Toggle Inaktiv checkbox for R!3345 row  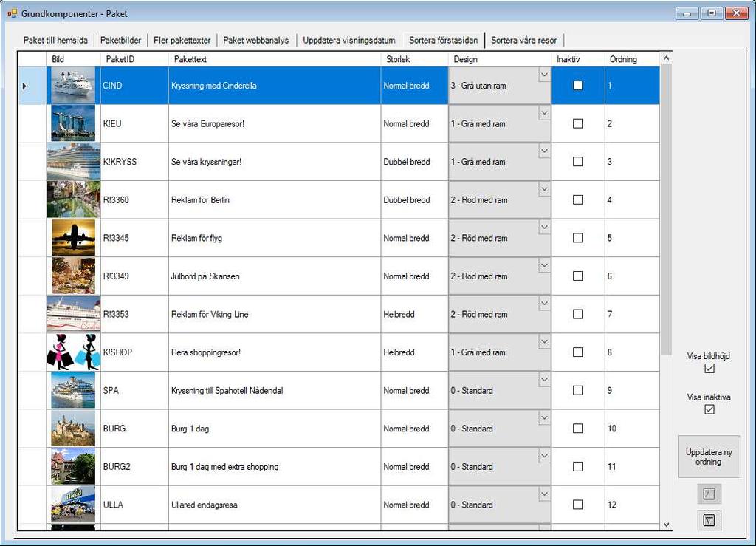pos(577,238)
